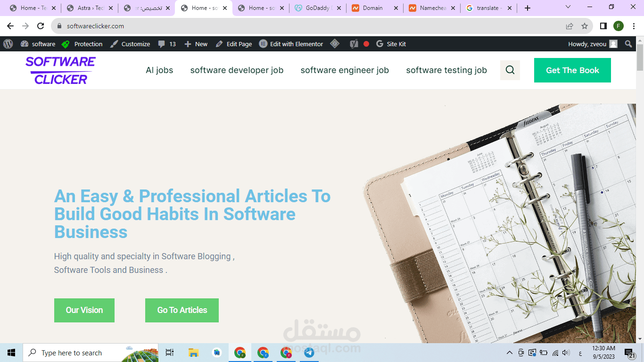The image size is (644, 362).
Task: Open the volume control in system tray
Action: click(566, 353)
